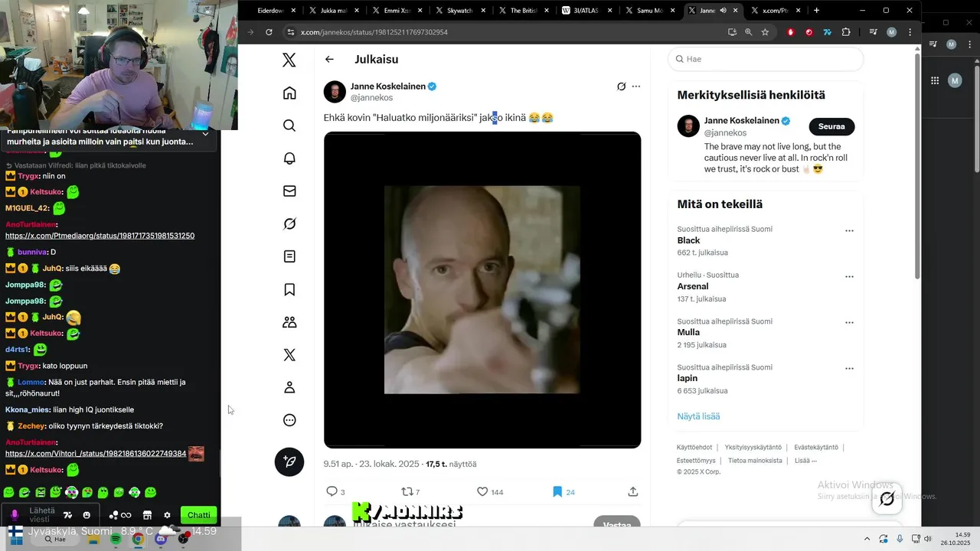Open Bookmarks in X sidebar

click(x=289, y=289)
